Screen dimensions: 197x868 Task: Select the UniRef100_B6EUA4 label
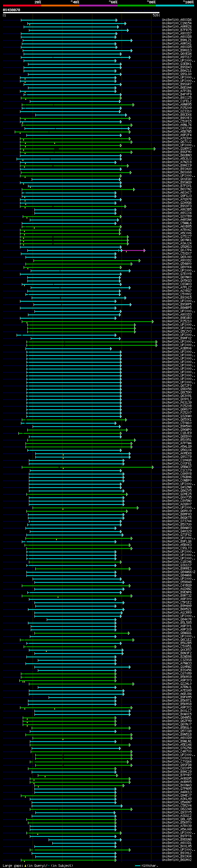coord(177,88)
